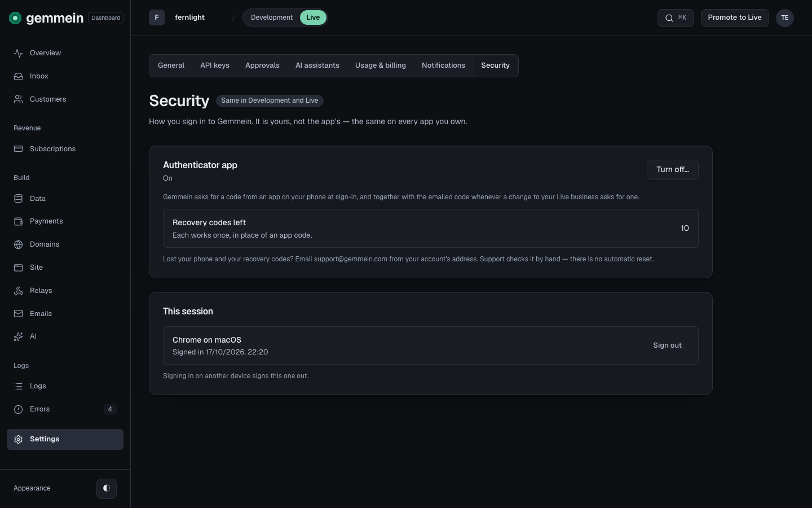Click the F app avatar for fernlight

[157, 17]
